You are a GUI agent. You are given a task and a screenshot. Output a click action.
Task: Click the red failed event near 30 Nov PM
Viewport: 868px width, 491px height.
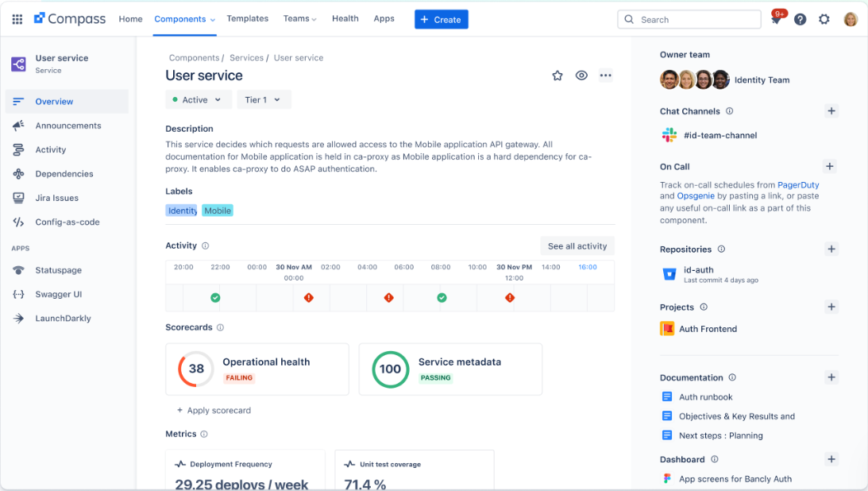click(x=510, y=298)
